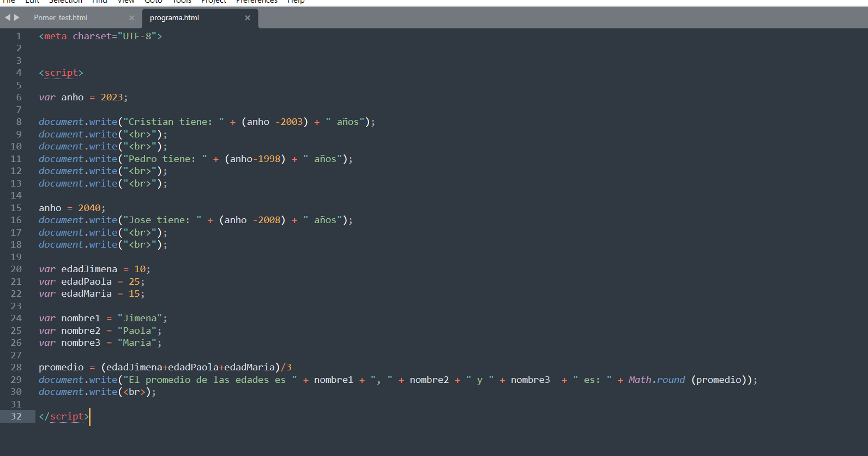Click the 'var edadMaria = 15;' line

92,294
